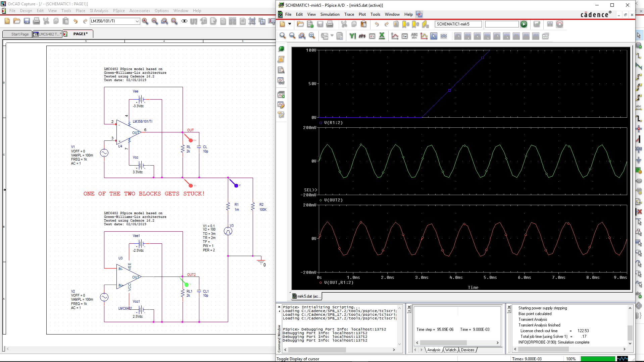
Task: Click paste icon in PSpice toolbar
Action: click(364, 24)
